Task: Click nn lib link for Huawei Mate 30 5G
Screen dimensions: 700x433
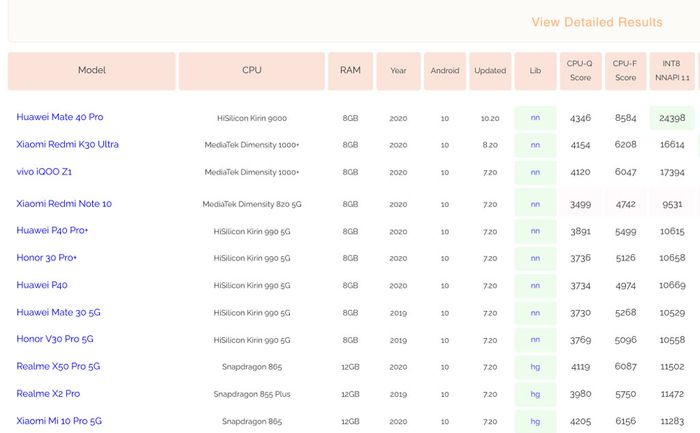Action: tap(535, 313)
